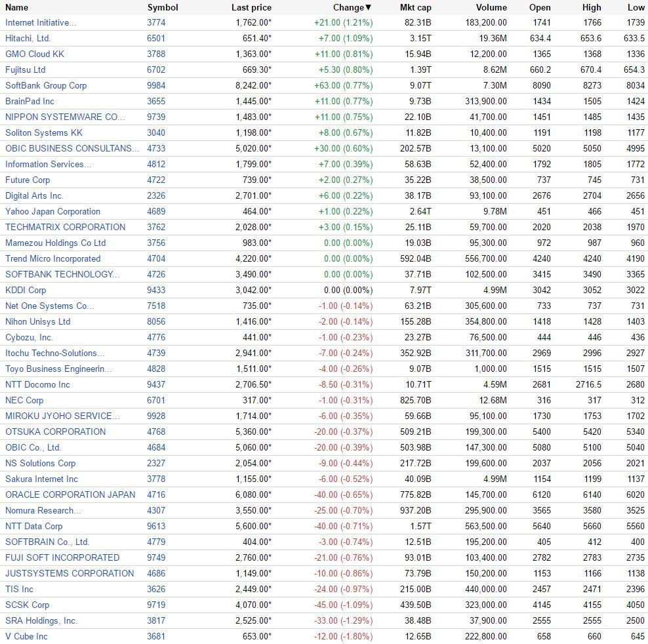The image size is (648, 644).
Task: Open OTSUKA CORPORATION link
Action: coord(55,432)
